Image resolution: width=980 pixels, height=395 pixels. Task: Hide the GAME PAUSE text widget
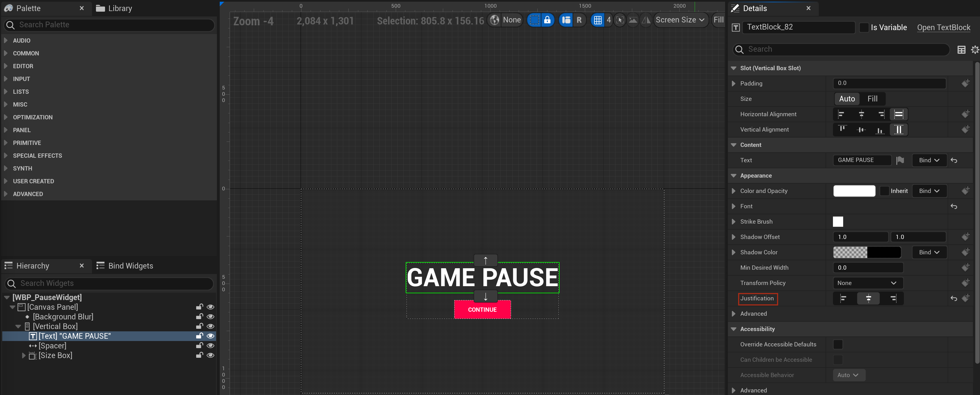click(210, 336)
